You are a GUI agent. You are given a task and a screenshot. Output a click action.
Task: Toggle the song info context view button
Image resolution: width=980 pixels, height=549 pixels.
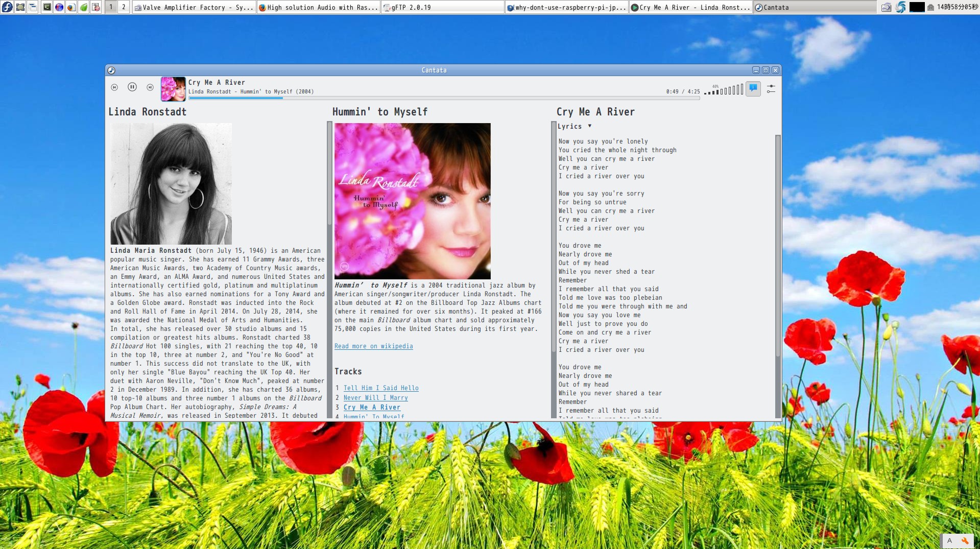753,88
